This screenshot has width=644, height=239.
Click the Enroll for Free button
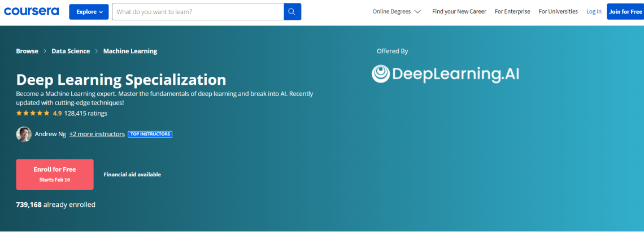[x=55, y=174]
